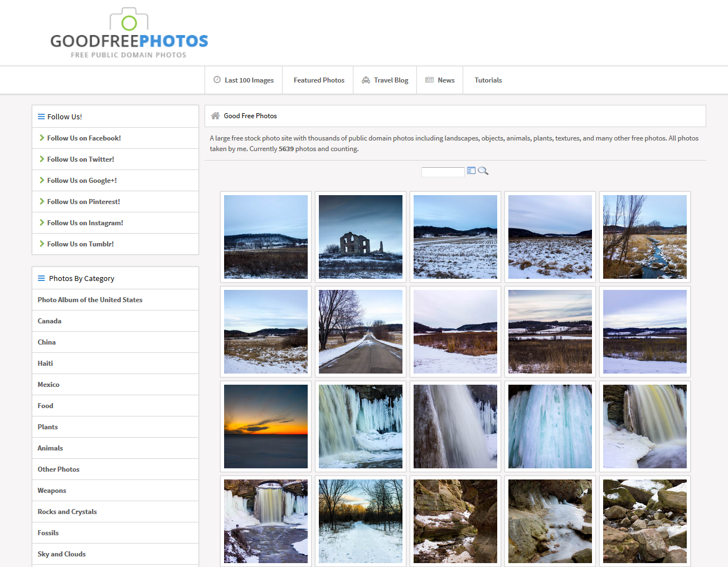Click the clock icon beside Last 100 Images

pyautogui.click(x=217, y=80)
